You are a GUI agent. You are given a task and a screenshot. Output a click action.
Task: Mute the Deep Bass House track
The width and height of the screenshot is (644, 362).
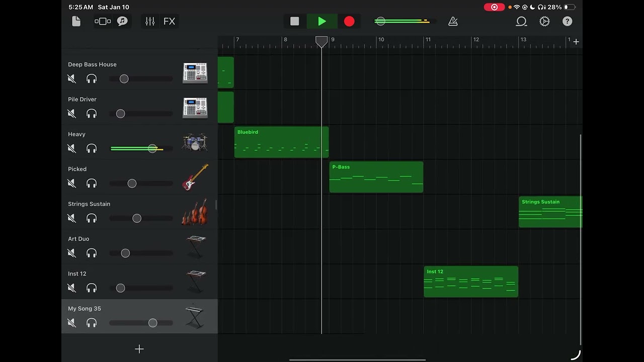pyautogui.click(x=72, y=78)
